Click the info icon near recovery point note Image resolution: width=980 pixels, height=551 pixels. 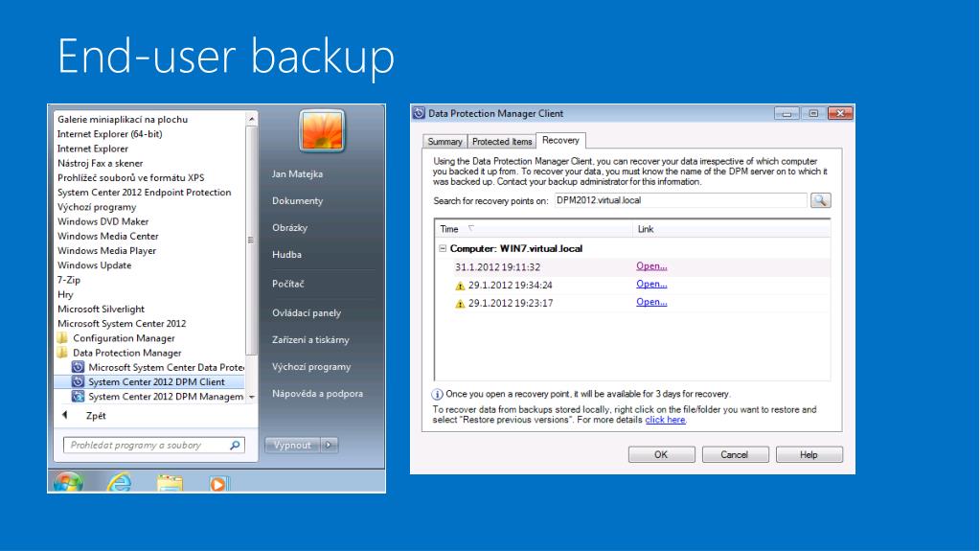[x=437, y=394]
